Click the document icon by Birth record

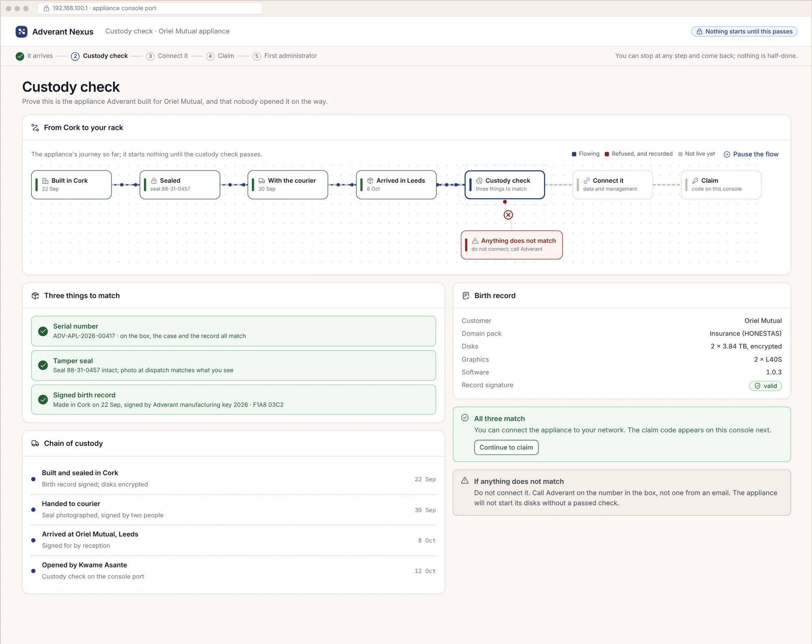tap(466, 296)
